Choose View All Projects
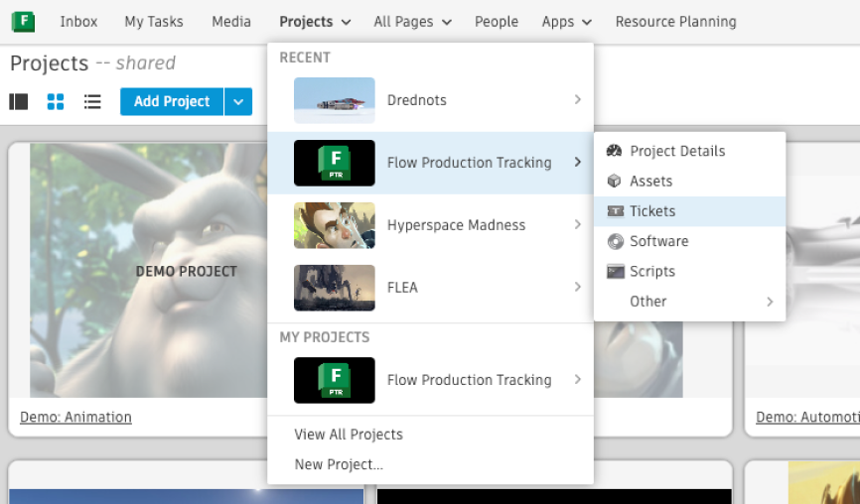This screenshot has height=504, width=860. 349,435
